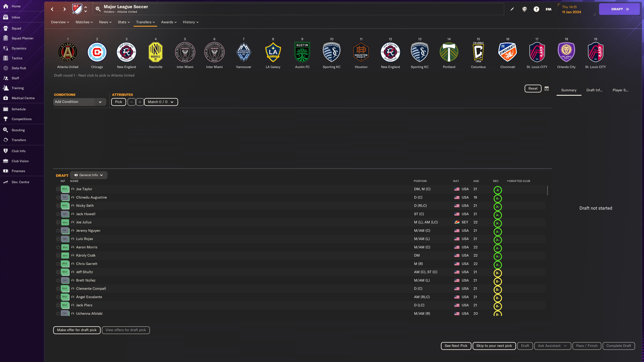Open the Dev. Centre icon
Viewport: 644px width, 362px height.
tap(6, 182)
